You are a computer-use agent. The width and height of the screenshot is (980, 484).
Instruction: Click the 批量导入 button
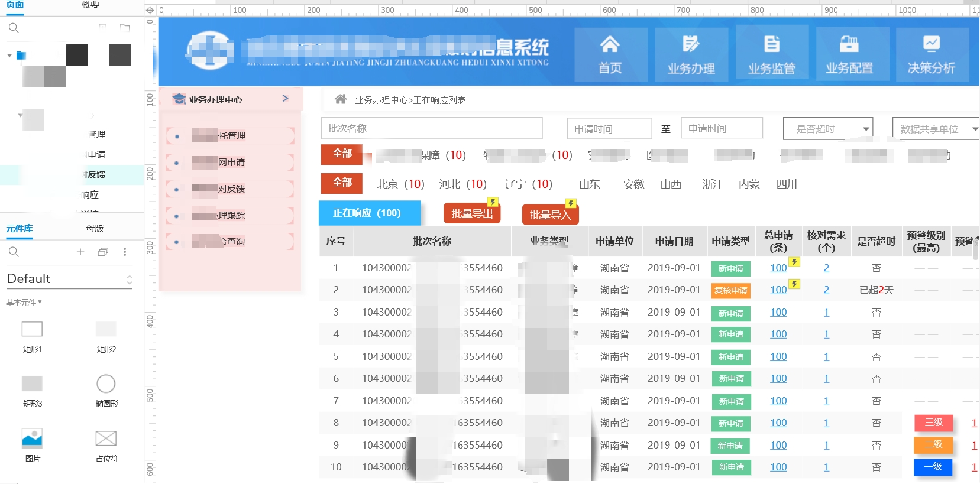pos(550,215)
